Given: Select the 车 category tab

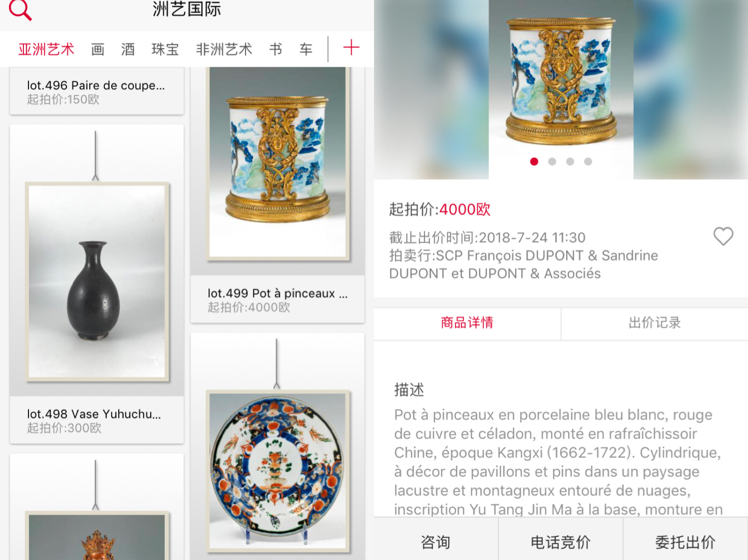Looking at the screenshot, I should [x=306, y=49].
